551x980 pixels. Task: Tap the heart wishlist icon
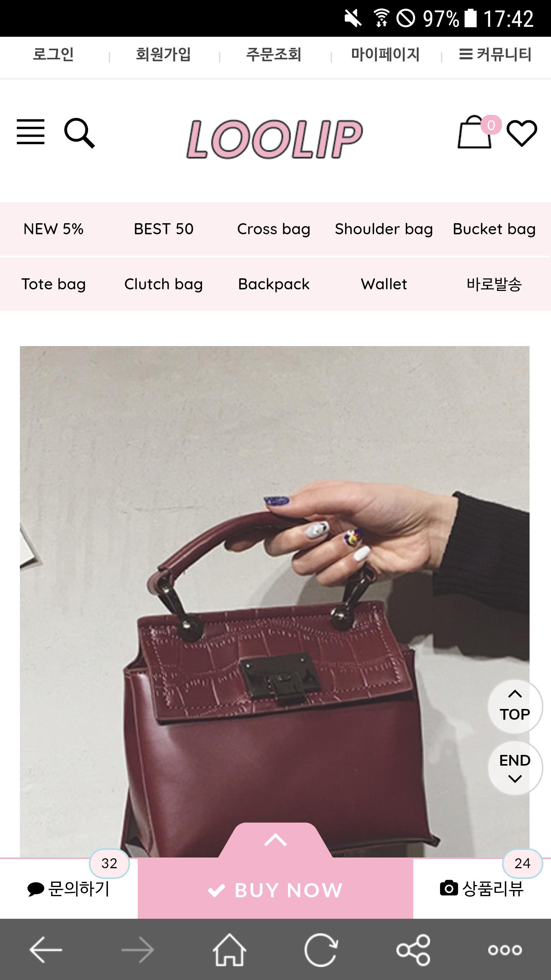(x=522, y=133)
